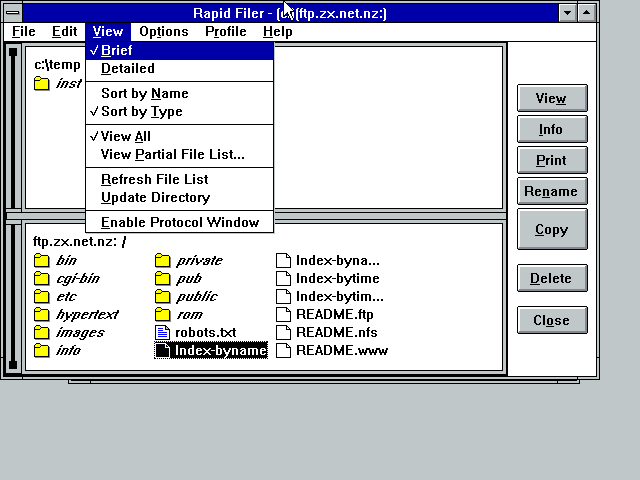The height and width of the screenshot is (480, 640).
Task: Click the ftp.zx.net.nz: / path label
Action: (x=80, y=242)
